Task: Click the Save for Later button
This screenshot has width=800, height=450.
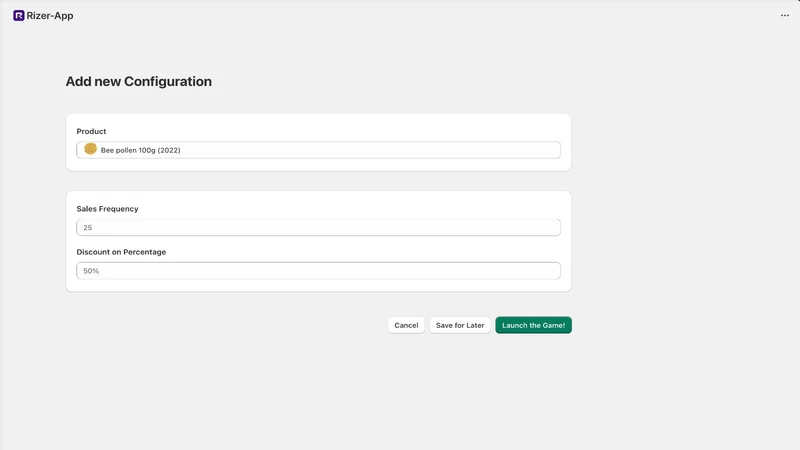Action: point(460,325)
